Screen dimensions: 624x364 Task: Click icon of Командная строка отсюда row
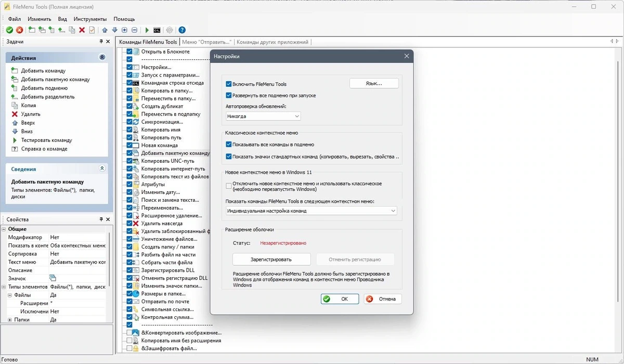coord(136,83)
